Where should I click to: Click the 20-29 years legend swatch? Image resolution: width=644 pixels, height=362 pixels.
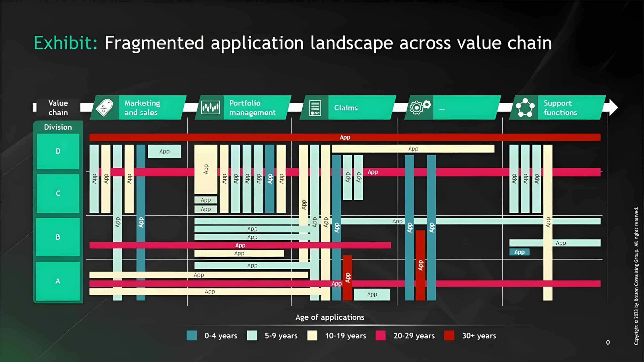point(380,335)
